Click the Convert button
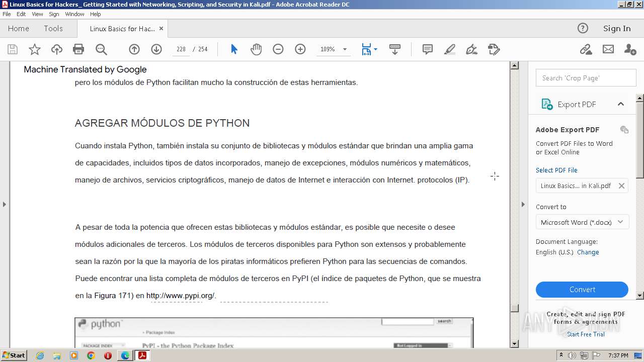This screenshot has height=362, width=644. (582, 290)
